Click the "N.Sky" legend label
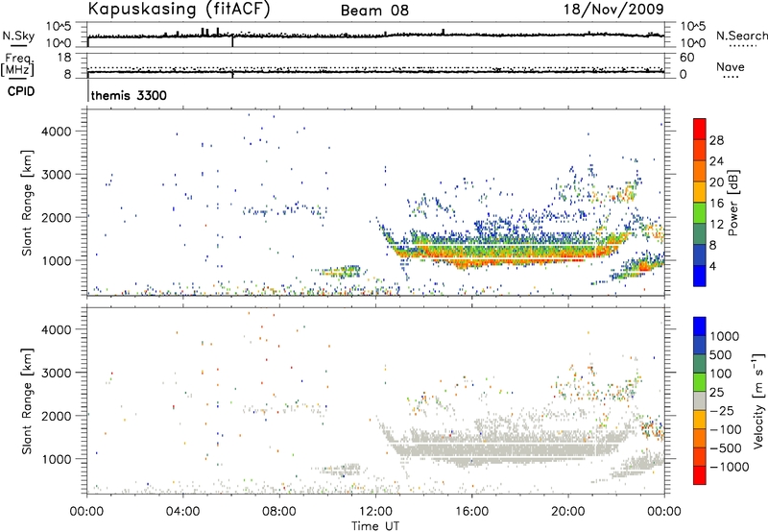Viewport: 768px width, 532px height. (x=18, y=36)
